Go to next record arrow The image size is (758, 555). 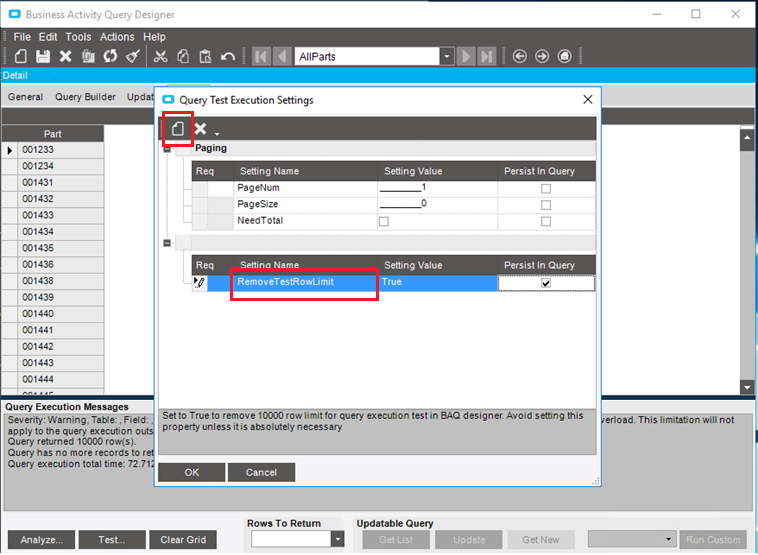tap(466, 57)
